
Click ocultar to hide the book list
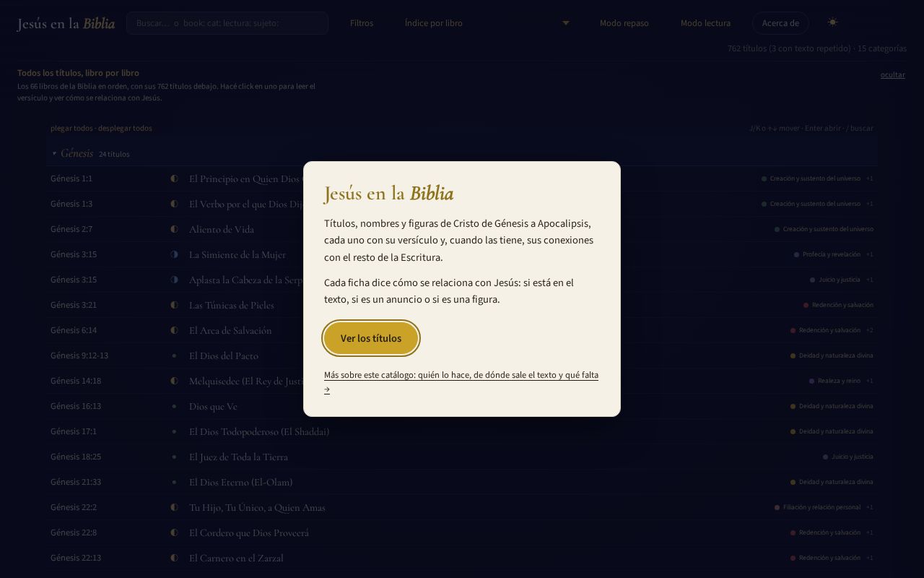click(x=892, y=74)
